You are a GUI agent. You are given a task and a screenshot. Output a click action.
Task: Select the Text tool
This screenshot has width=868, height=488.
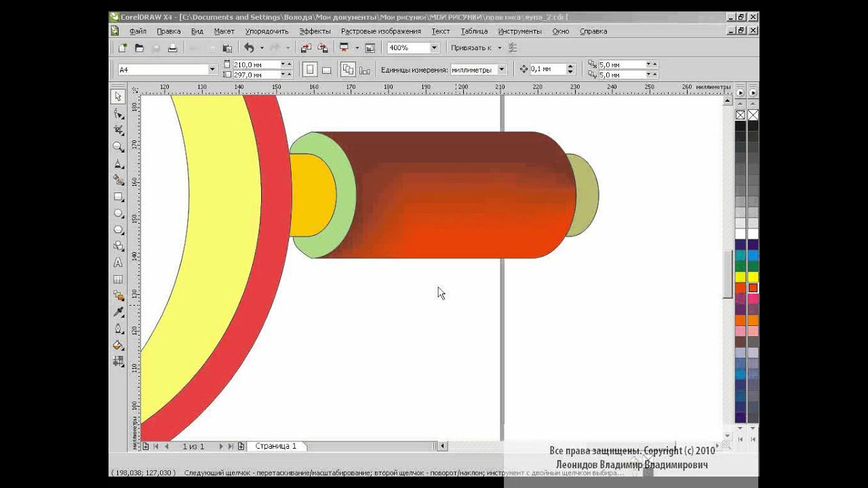point(118,263)
